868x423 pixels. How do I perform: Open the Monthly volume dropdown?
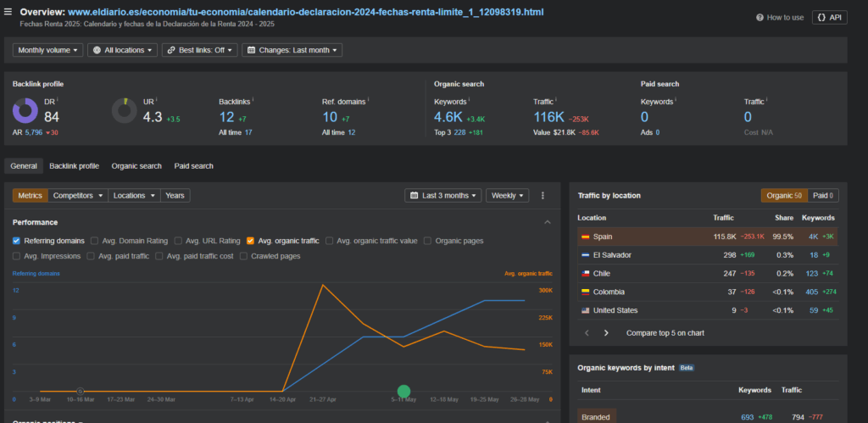(47, 50)
